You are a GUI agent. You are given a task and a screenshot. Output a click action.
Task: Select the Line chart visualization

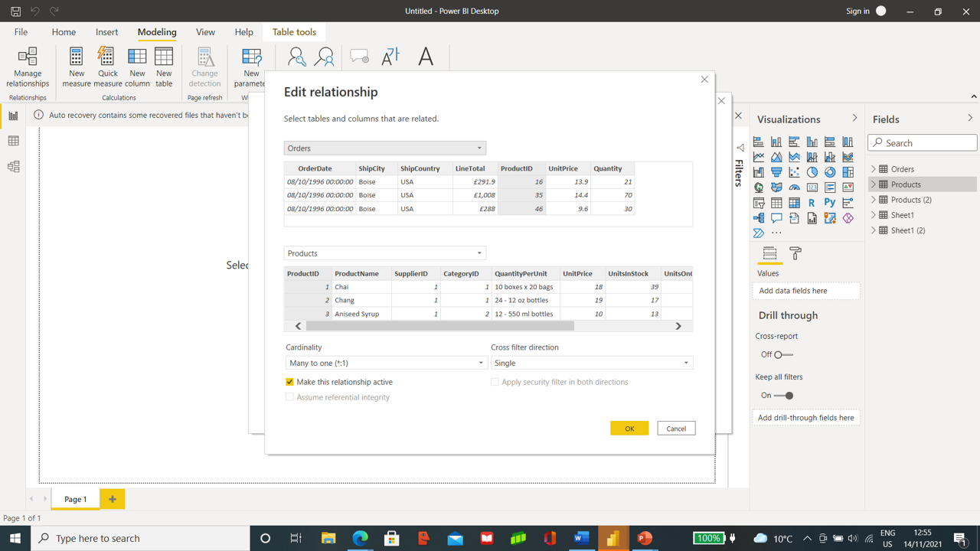click(x=759, y=157)
